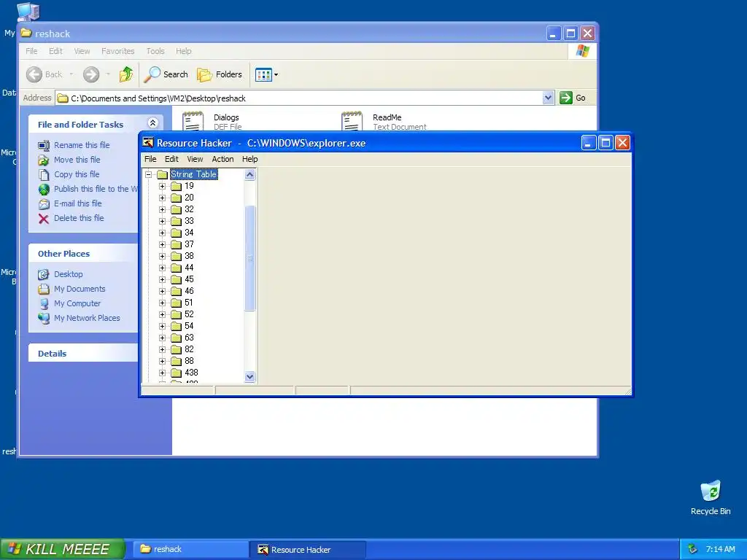Expand folder 45 in the tree
Screen dimensions: 747x560
point(163,279)
